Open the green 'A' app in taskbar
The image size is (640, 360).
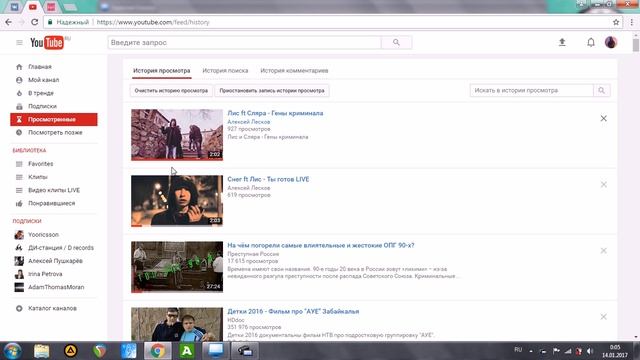pyautogui.click(x=187, y=351)
